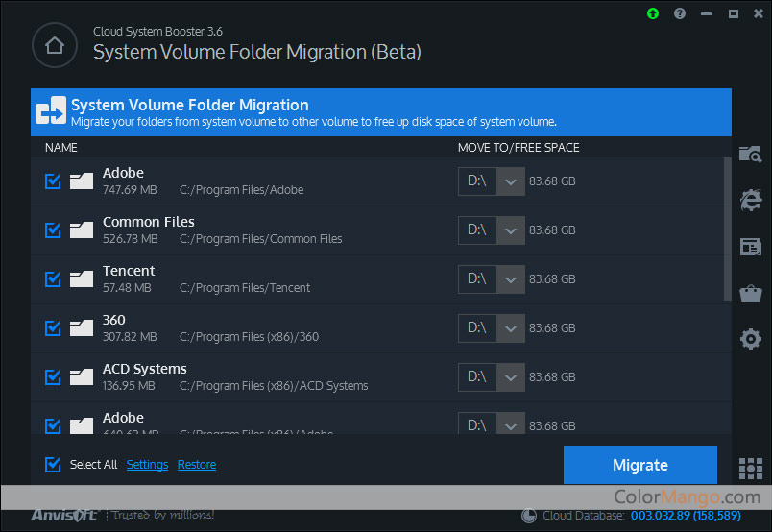Go to the Home screen icon
772x532 pixels.
click(x=55, y=45)
